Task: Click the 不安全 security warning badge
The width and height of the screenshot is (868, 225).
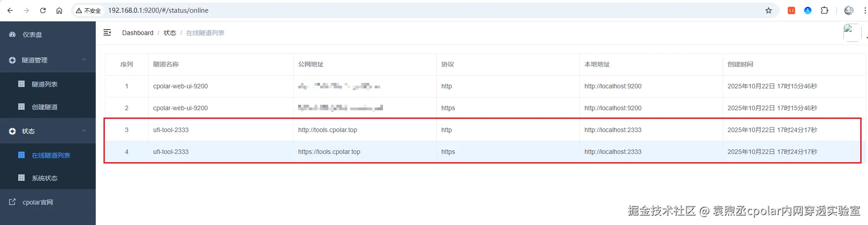Action: pos(88,10)
